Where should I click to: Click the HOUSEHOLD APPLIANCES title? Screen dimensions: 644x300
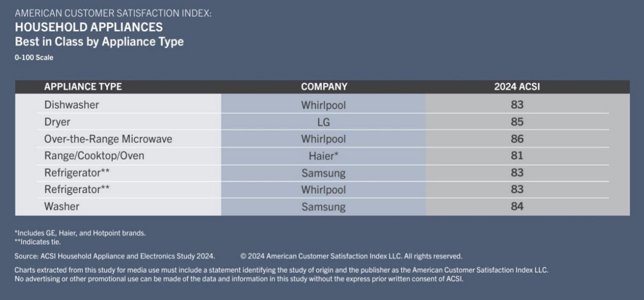(88, 27)
